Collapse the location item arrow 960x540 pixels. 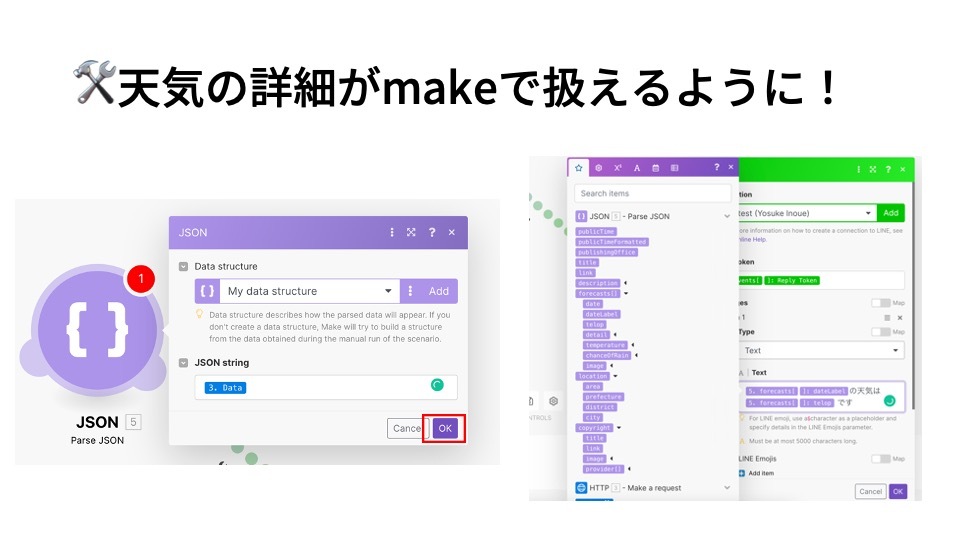[x=615, y=376]
